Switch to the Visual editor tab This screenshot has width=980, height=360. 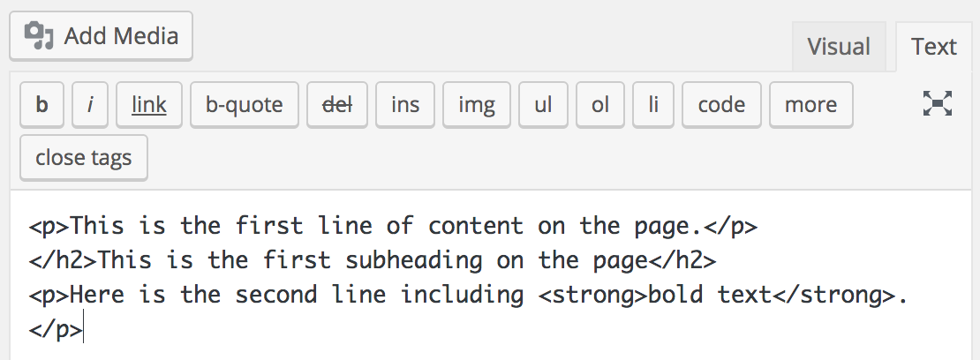(839, 47)
